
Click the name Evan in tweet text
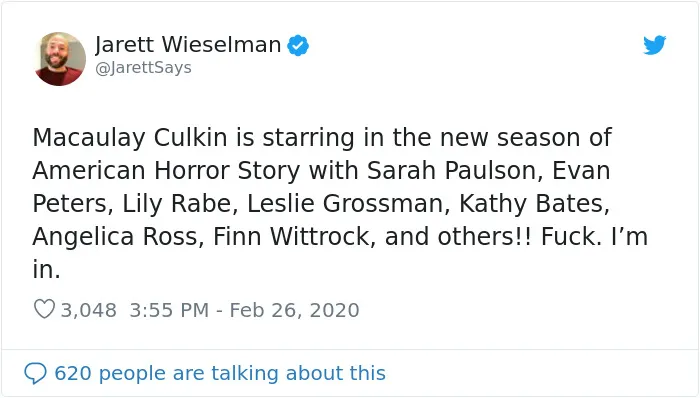click(x=581, y=171)
